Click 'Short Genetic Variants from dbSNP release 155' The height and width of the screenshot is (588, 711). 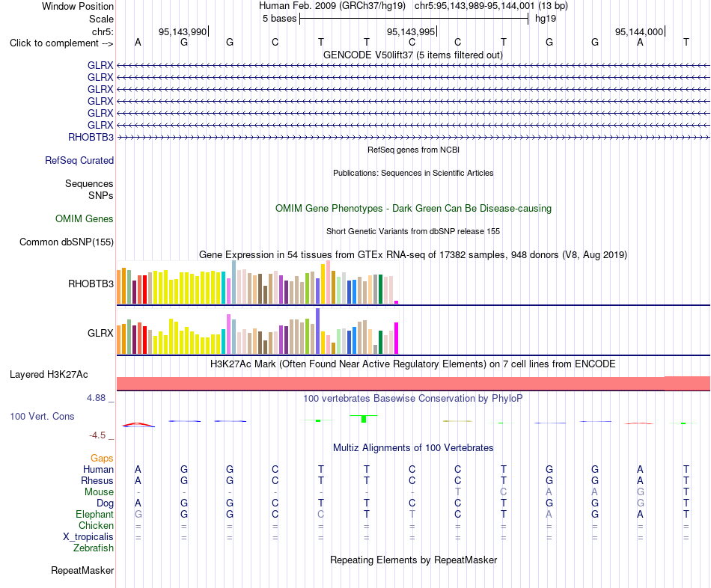point(413,231)
